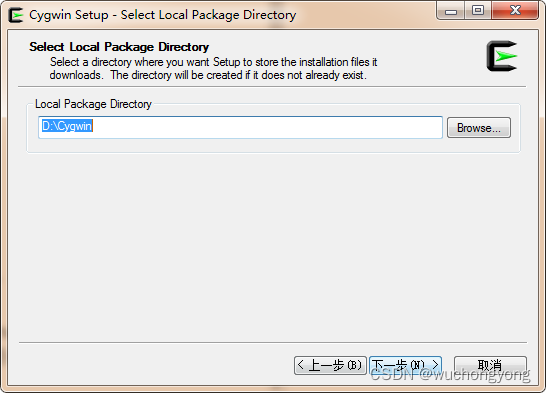Focus the Local Package Directory path field
Screen dimensions: 546x393
coord(240,127)
